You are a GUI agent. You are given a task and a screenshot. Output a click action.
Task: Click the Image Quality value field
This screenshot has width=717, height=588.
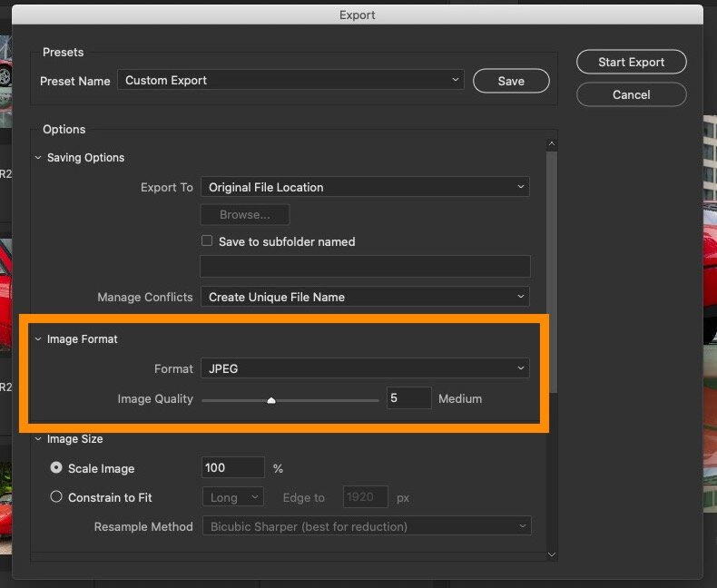(x=408, y=397)
